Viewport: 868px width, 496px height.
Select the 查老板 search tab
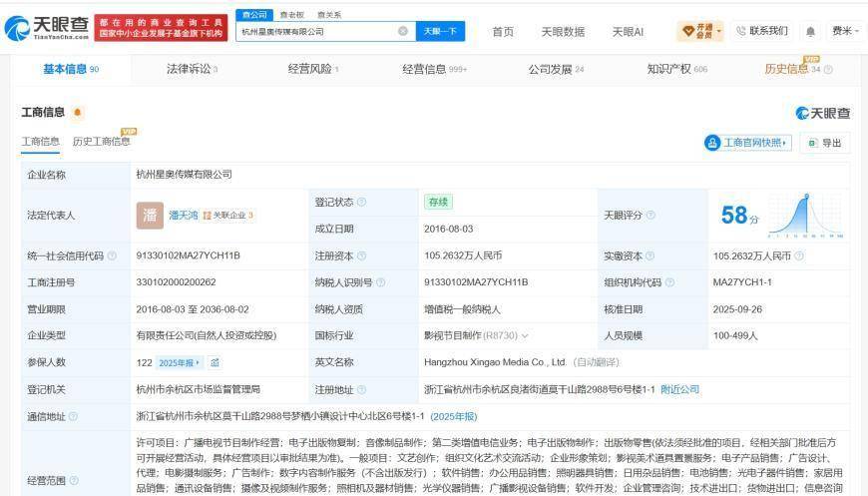tap(291, 15)
